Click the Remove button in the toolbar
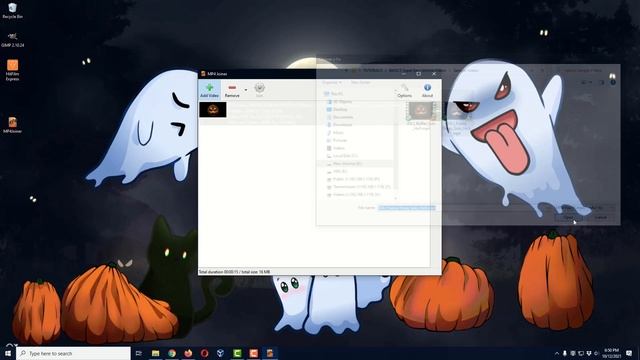 pyautogui.click(x=232, y=90)
